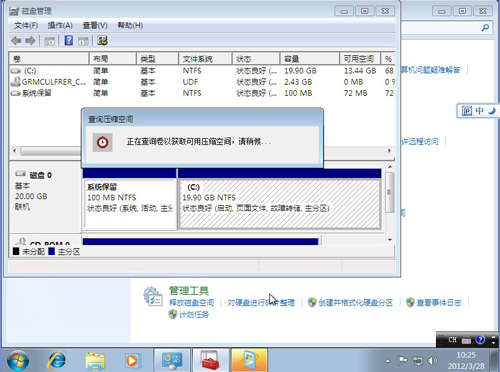Image resolution: width=500 pixels, height=372 pixels.
Task: Click the shield icon beside 计划任务
Action: 173,314
